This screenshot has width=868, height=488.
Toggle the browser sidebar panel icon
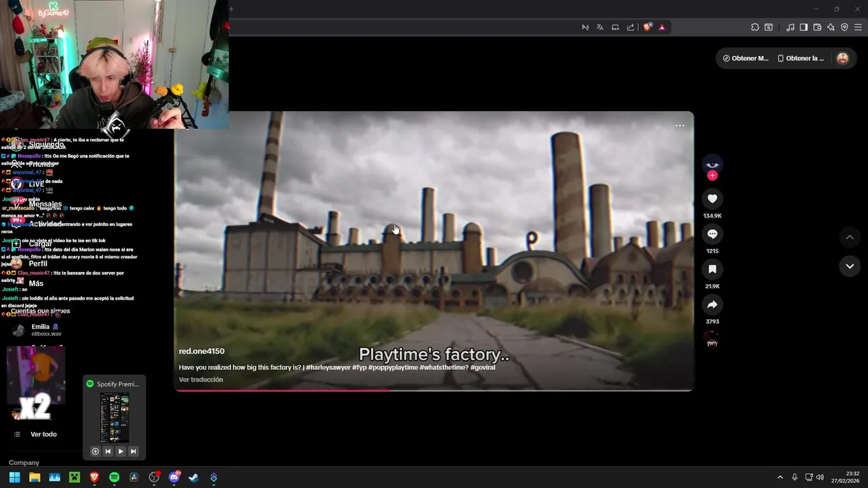click(804, 27)
